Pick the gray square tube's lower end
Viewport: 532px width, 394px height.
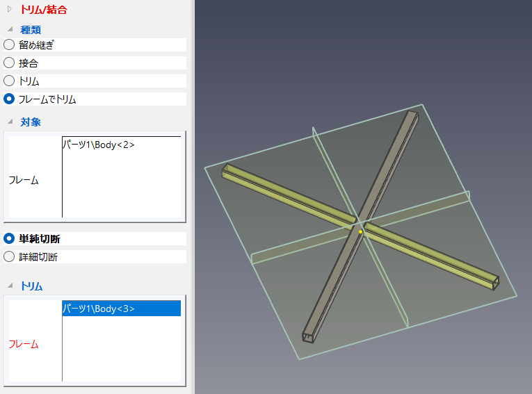pyautogui.click(x=307, y=336)
